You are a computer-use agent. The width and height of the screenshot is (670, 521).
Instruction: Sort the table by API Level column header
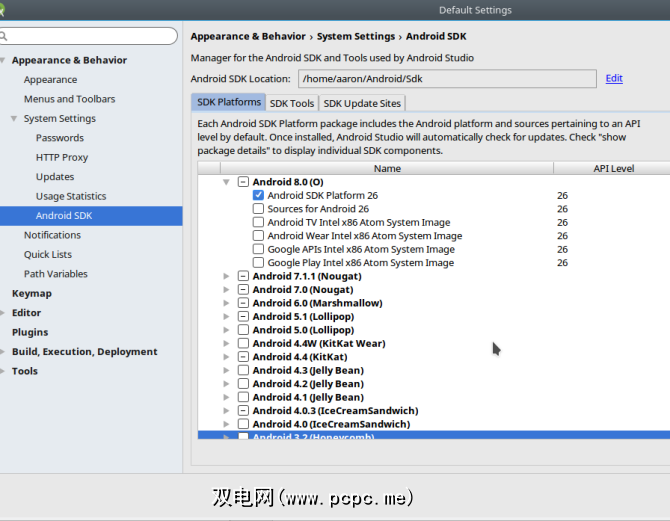(613, 168)
